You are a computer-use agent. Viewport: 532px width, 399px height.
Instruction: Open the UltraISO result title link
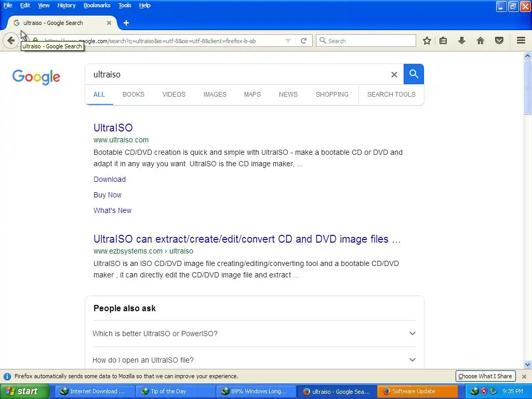113,128
